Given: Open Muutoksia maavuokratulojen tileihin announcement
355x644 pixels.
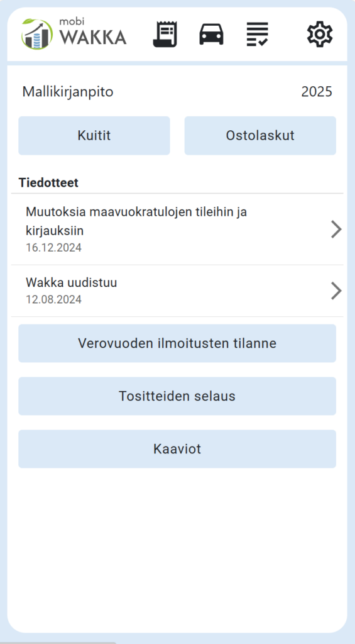Looking at the screenshot, I should [x=136, y=221].
